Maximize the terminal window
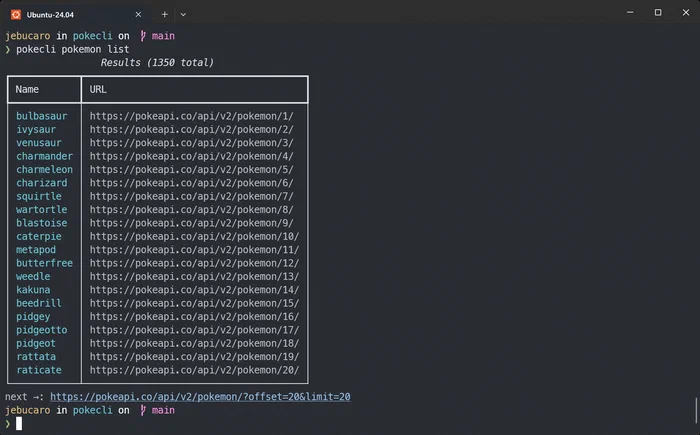This screenshot has height=435, width=700. tap(658, 13)
